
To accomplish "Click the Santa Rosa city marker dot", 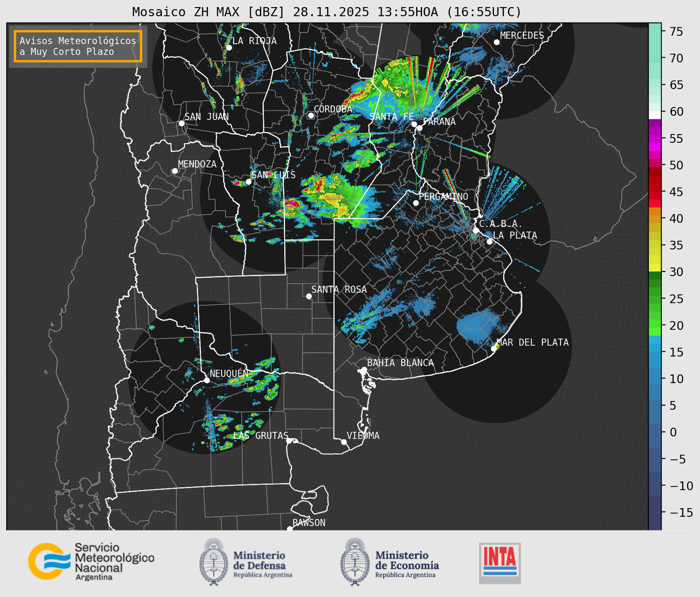I will (309, 296).
